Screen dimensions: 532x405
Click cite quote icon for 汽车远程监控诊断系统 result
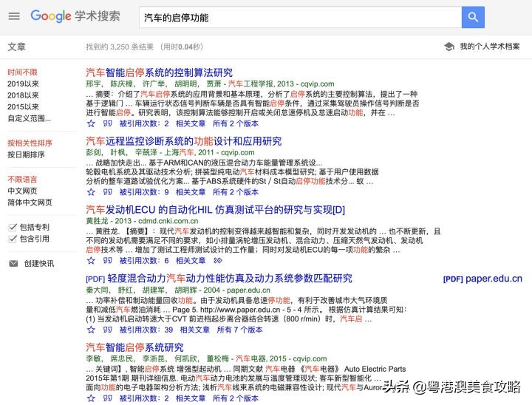(x=108, y=192)
